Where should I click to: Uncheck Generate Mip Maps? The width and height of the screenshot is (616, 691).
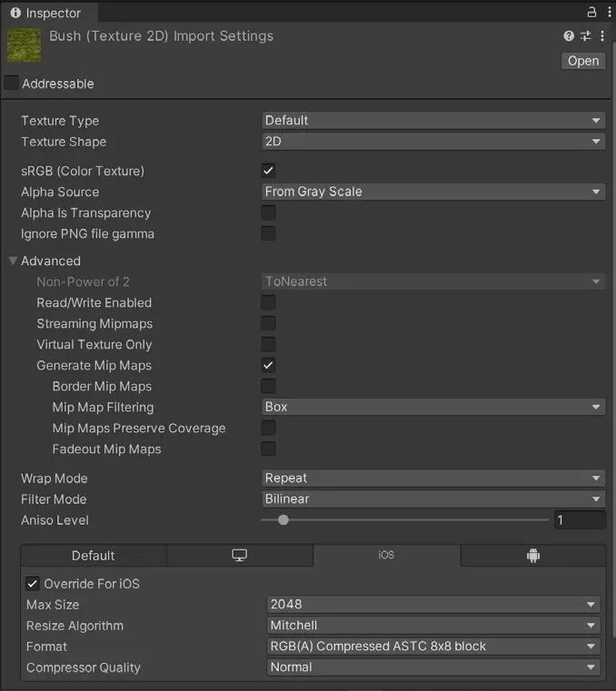(x=268, y=365)
